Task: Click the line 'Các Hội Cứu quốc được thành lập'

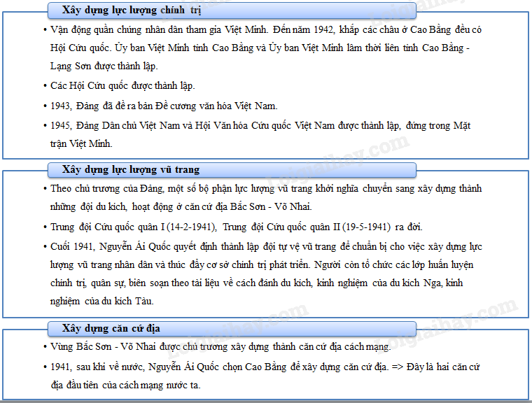Action: tap(122, 86)
